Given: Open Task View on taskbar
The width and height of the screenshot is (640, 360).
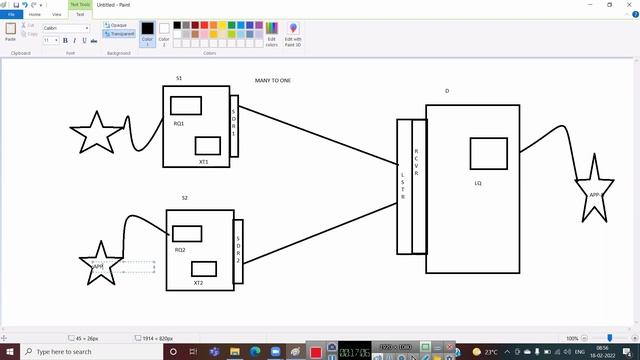Looking at the screenshot, I should pyautogui.click(x=193, y=351).
